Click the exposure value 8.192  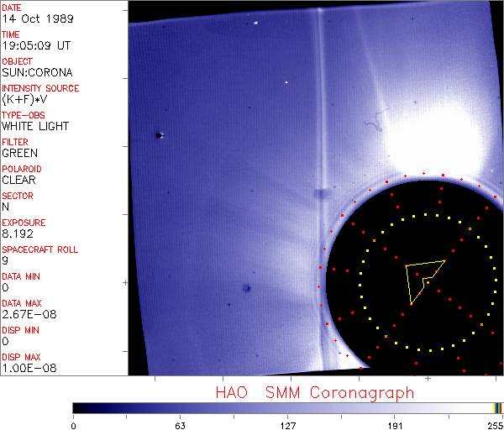point(18,233)
